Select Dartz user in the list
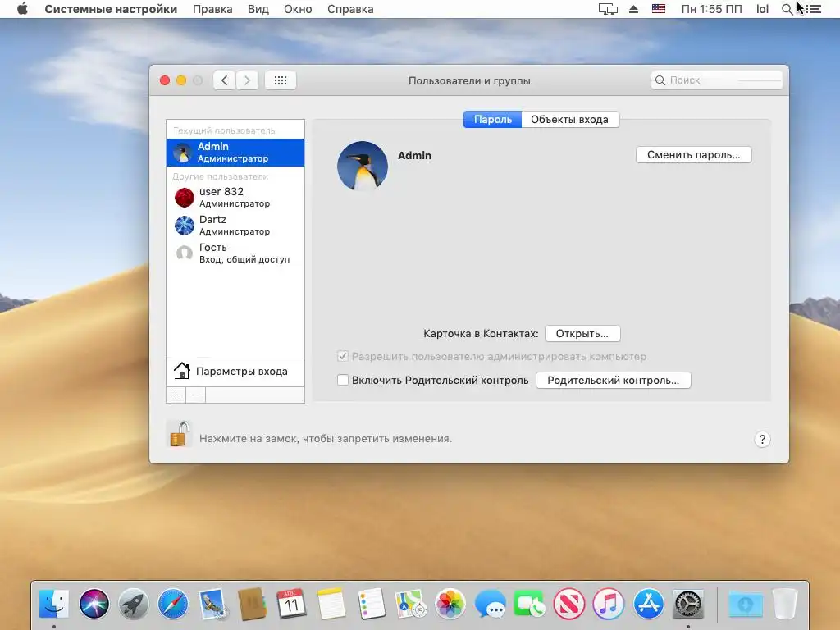Viewport: 840px width, 630px height. pyautogui.click(x=235, y=225)
